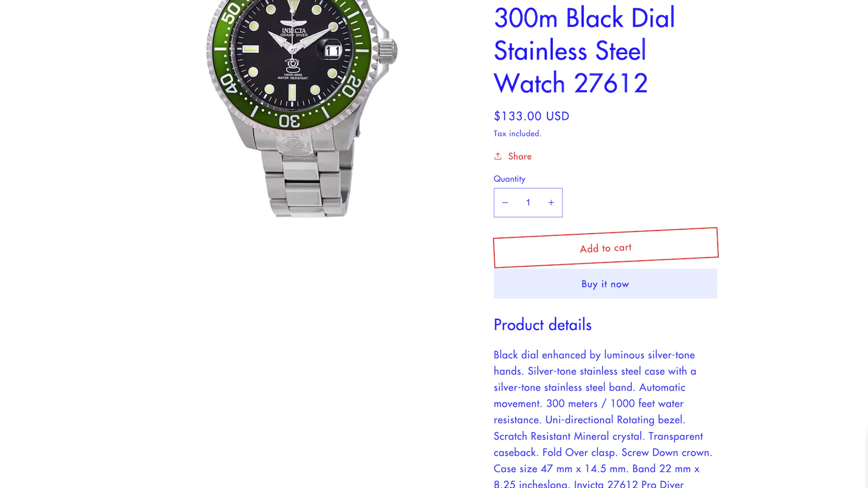Increase quantity with the plus icon

tap(551, 203)
